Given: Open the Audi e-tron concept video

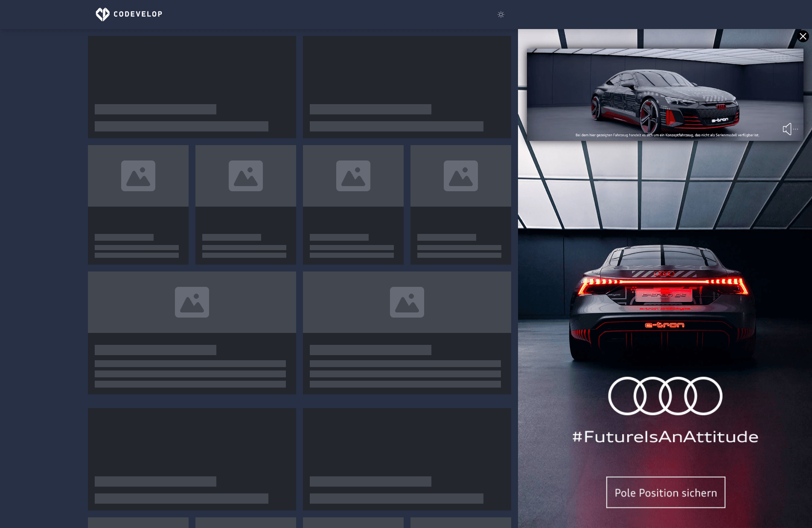Looking at the screenshot, I should 665,94.
